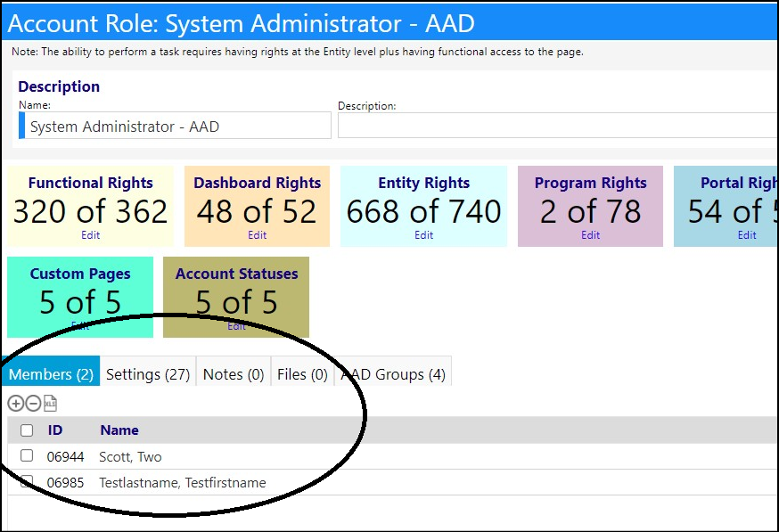Select the name Scott, Two
This screenshot has width=779, height=532.
coord(130,457)
